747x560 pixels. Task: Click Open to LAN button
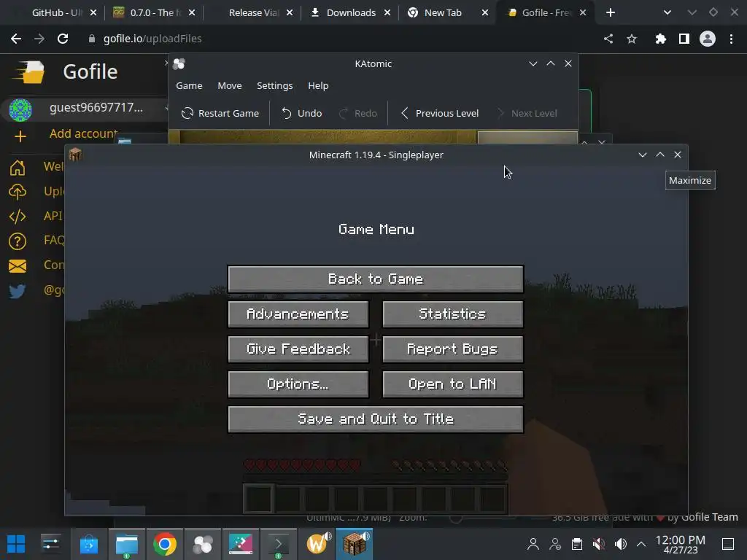[x=452, y=384]
